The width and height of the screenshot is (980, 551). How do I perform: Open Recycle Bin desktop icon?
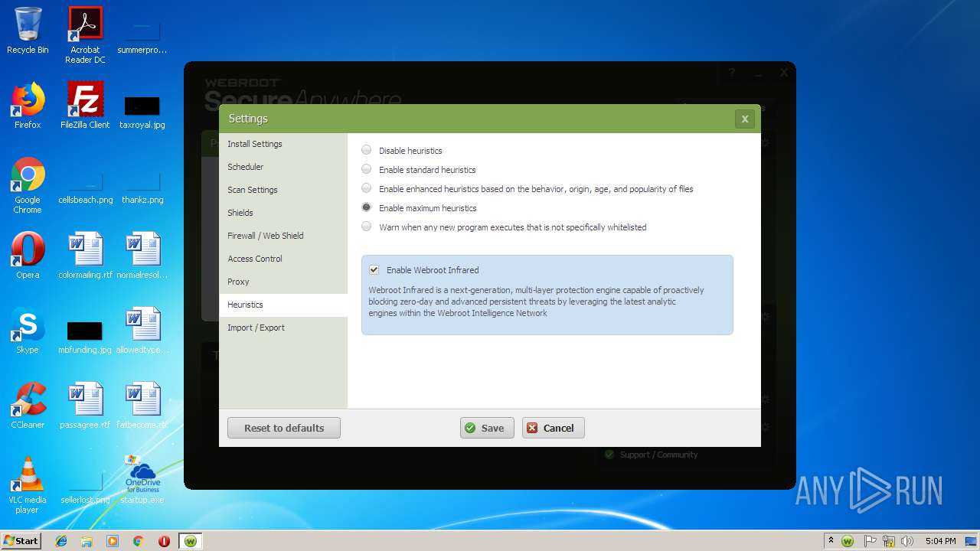pos(28,31)
